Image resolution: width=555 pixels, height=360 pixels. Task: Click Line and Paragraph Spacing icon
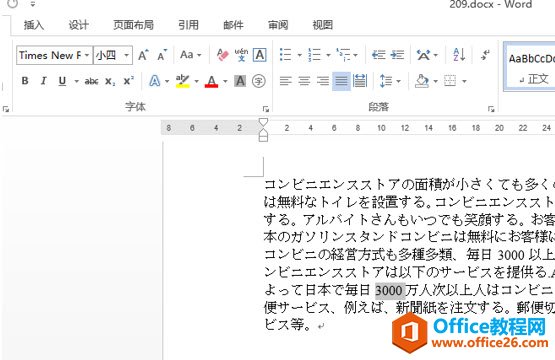[x=386, y=81]
